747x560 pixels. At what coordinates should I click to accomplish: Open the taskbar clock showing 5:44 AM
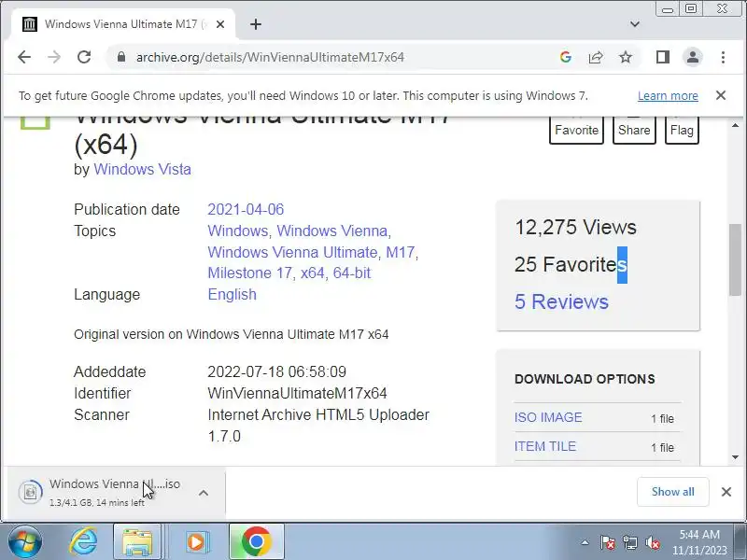699,542
